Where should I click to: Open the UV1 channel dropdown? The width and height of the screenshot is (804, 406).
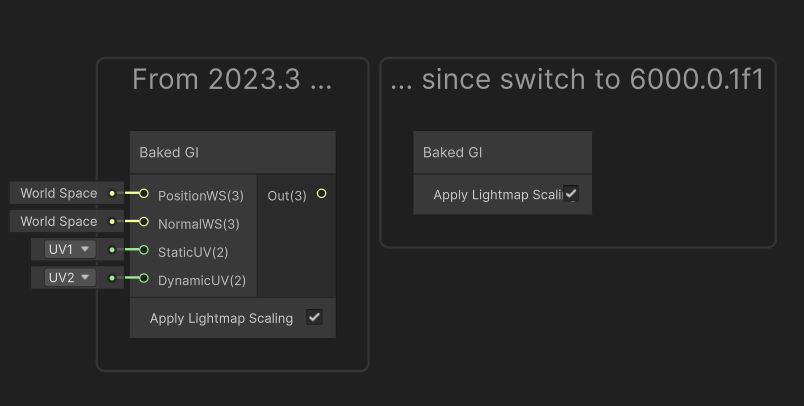(69, 249)
